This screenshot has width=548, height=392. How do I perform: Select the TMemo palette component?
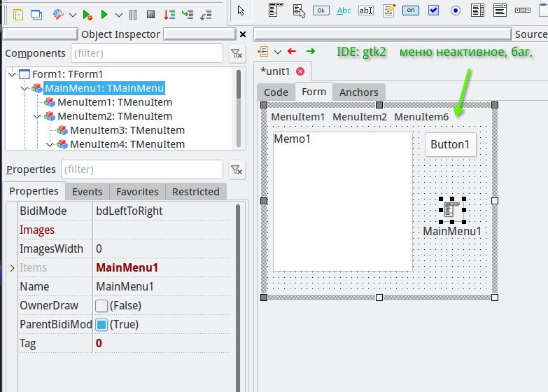pyautogui.click(x=389, y=10)
